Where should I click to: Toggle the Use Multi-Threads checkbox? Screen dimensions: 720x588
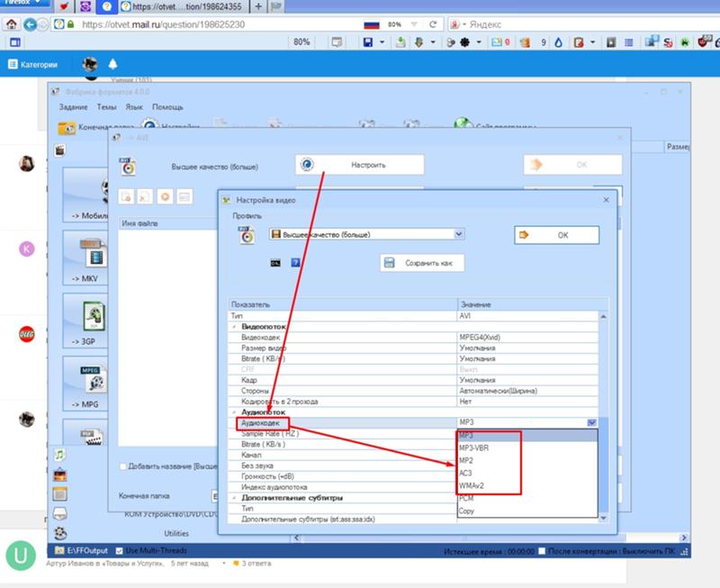[120, 551]
